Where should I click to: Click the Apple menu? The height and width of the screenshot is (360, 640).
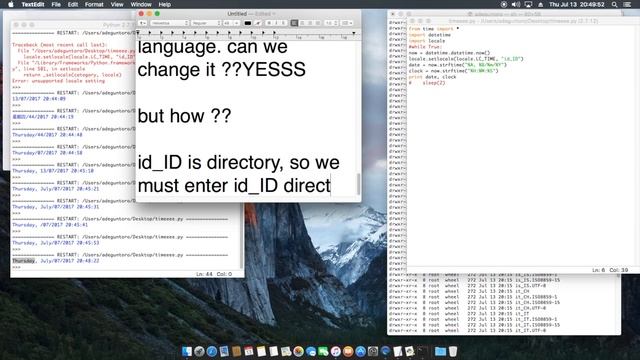click(11, 4)
